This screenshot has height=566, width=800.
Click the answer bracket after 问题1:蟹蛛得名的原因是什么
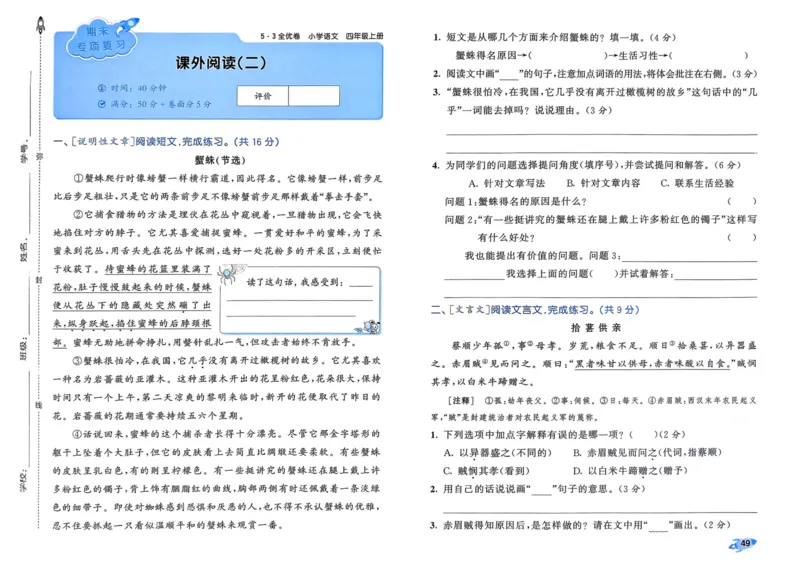click(x=742, y=202)
